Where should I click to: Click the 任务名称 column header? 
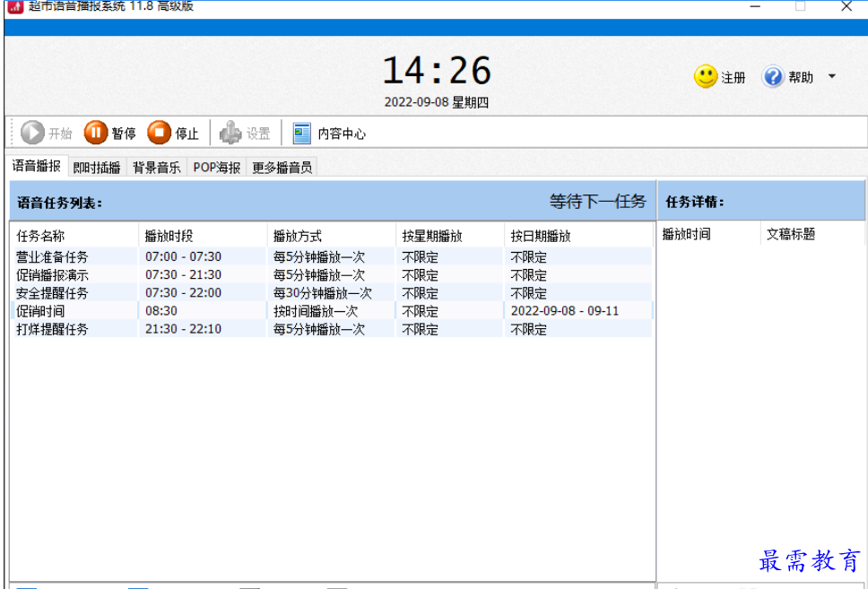pyautogui.click(x=41, y=236)
